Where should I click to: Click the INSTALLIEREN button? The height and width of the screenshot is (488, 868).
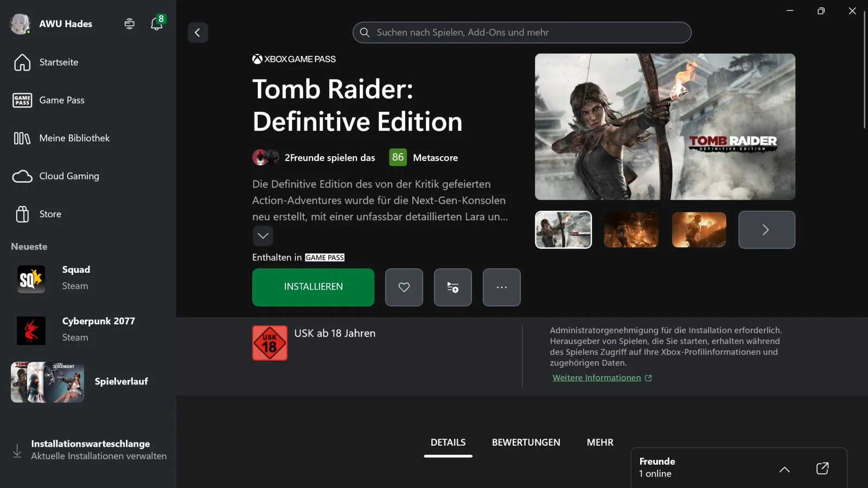click(x=313, y=287)
